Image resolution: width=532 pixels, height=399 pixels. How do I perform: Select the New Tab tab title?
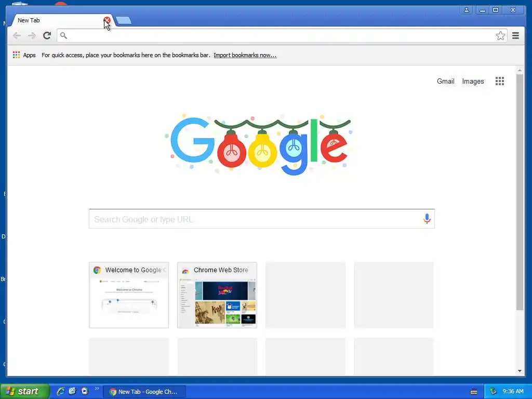coord(29,20)
